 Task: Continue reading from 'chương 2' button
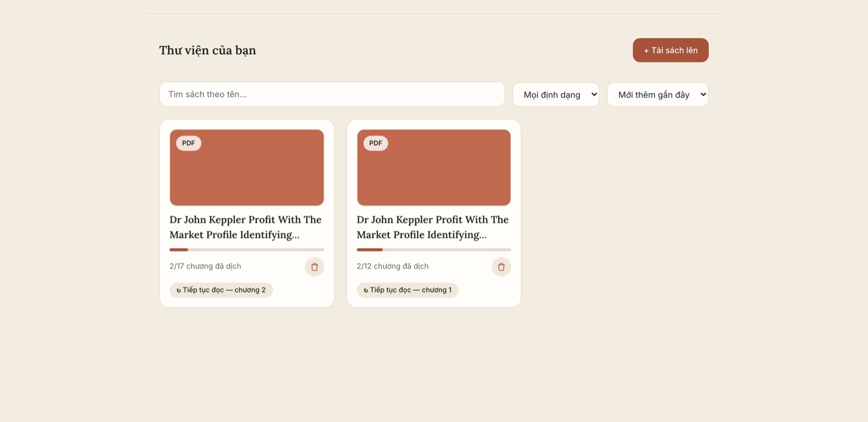tap(221, 290)
